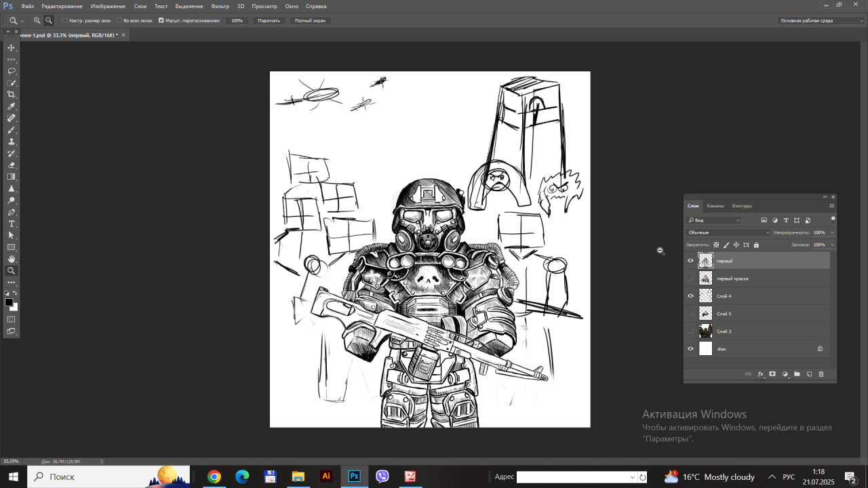The width and height of the screenshot is (868, 488).
Task: Hide the "первый" layer
Action: click(x=690, y=261)
